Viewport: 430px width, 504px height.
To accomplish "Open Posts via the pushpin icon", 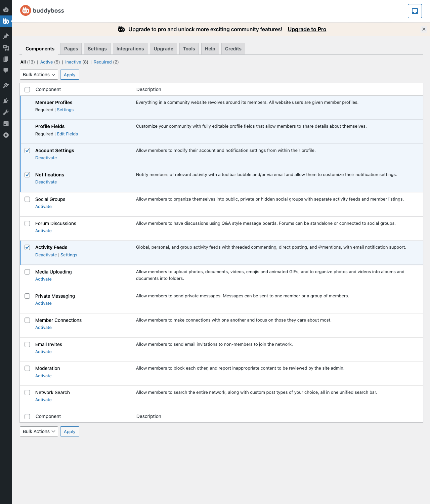I will pyautogui.click(x=6, y=36).
